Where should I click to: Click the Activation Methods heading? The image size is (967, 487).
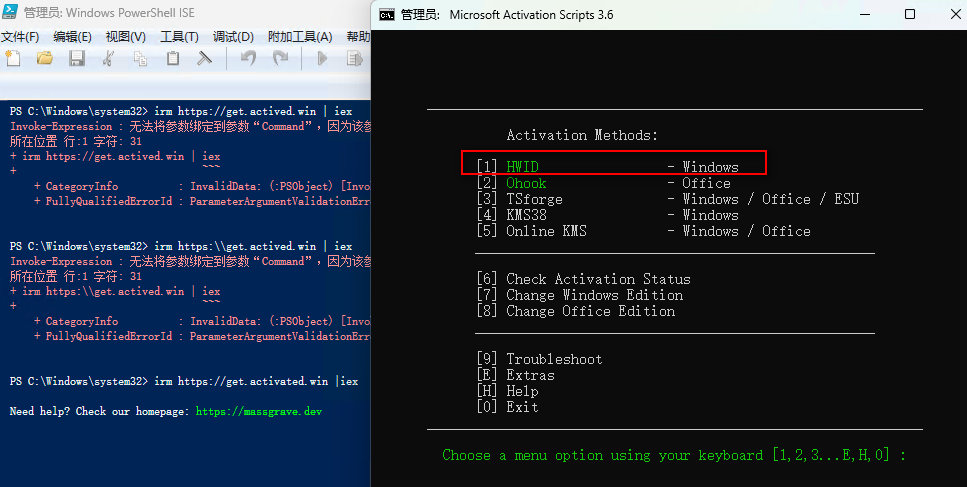point(582,135)
